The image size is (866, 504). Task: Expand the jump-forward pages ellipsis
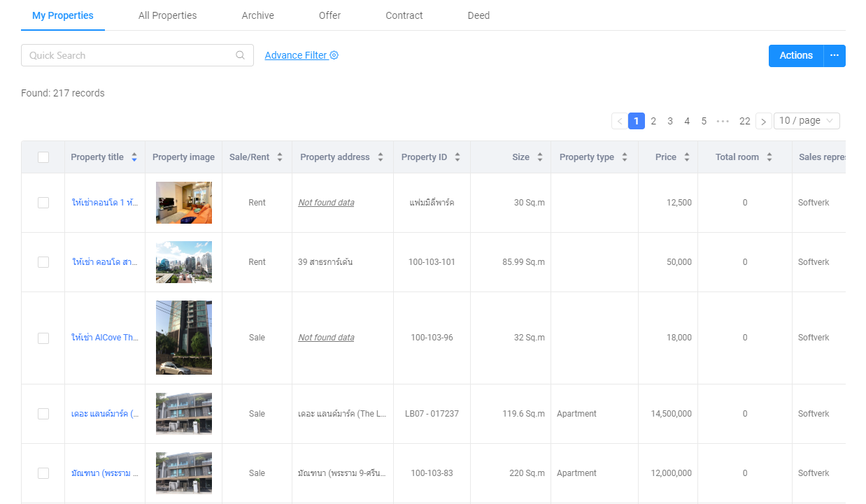pos(723,121)
